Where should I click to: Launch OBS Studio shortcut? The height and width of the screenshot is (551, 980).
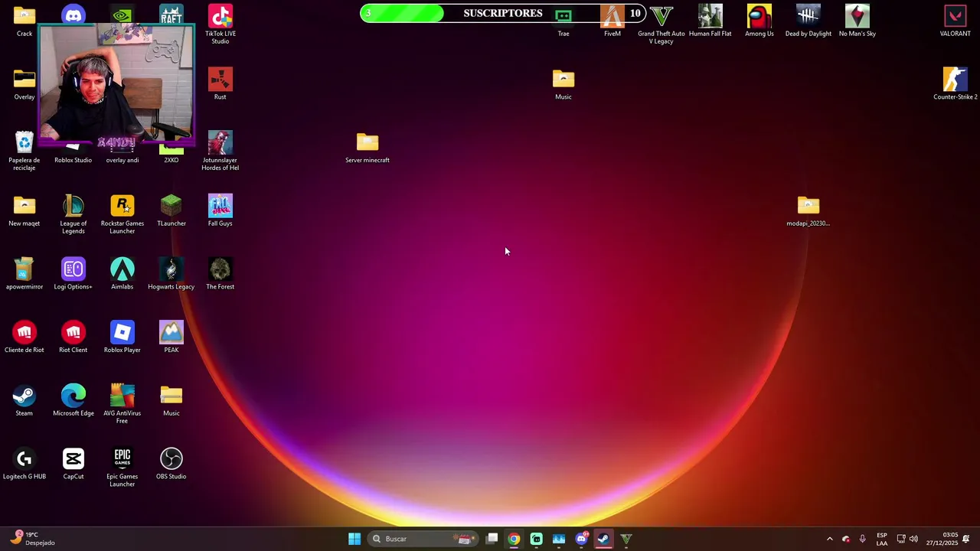(171, 464)
